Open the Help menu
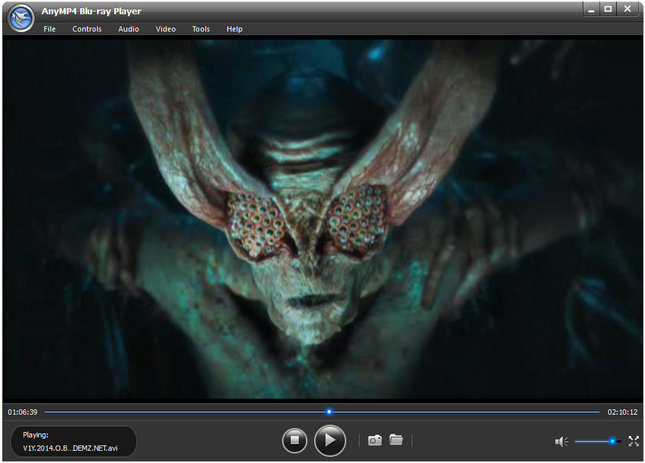This screenshot has height=463, width=645. point(234,29)
